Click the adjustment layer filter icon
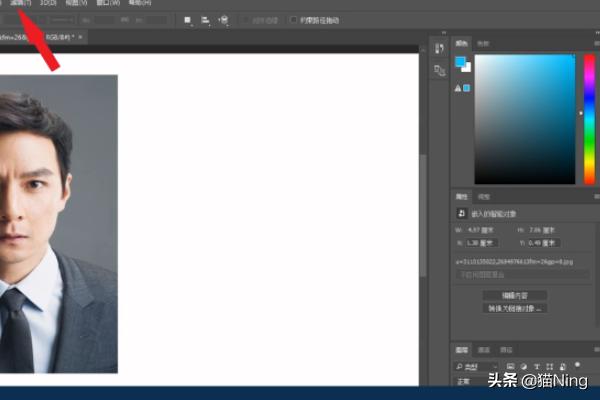 tap(523, 367)
